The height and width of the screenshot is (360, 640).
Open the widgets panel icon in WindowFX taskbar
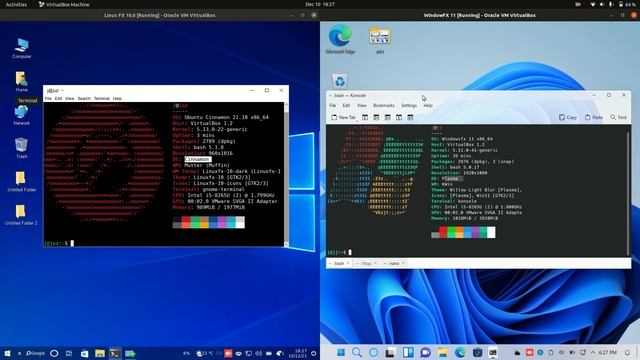(408, 352)
